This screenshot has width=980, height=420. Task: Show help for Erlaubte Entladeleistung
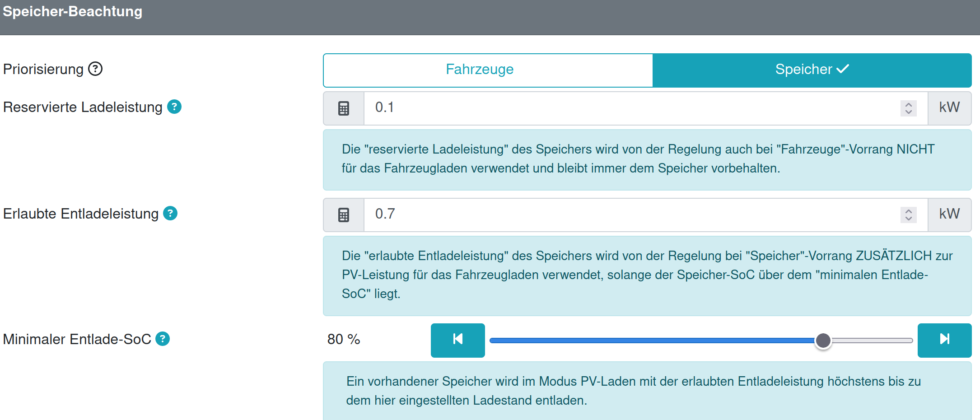pos(170,213)
